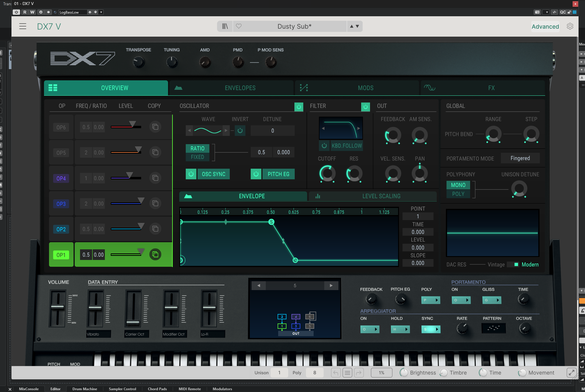Image resolution: width=585 pixels, height=392 pixels.
Task: Click the plugin bypass power icon in the host toolbar
Action: coord(17,12)
